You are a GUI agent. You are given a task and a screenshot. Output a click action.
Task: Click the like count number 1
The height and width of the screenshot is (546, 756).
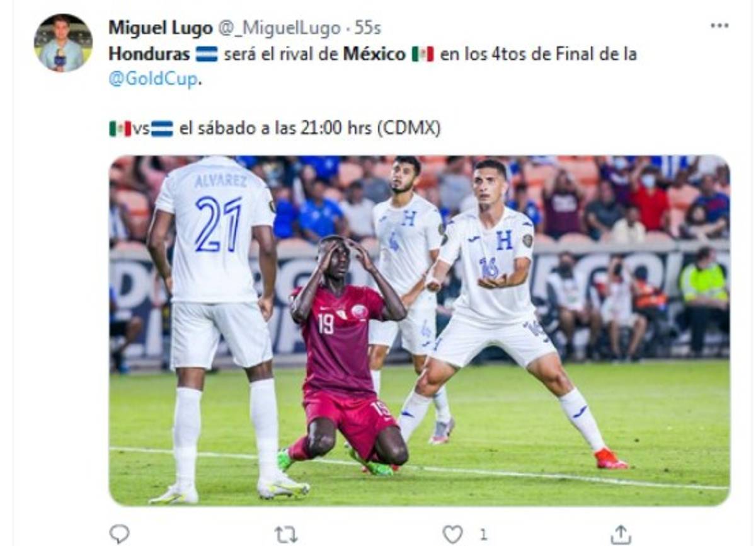[x=483, y=535]
